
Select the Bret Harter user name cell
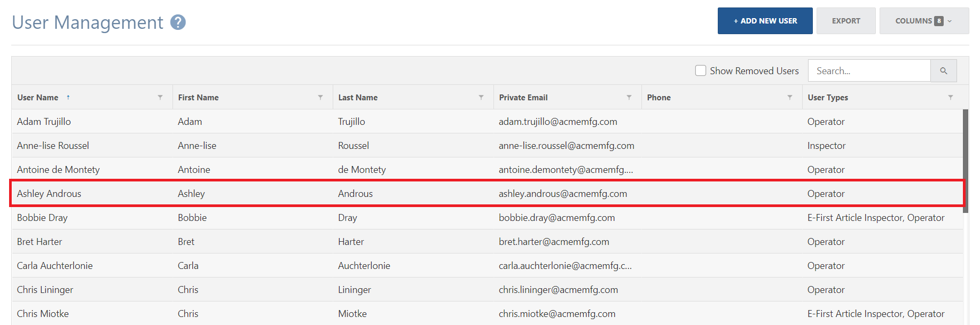(92, 241)
